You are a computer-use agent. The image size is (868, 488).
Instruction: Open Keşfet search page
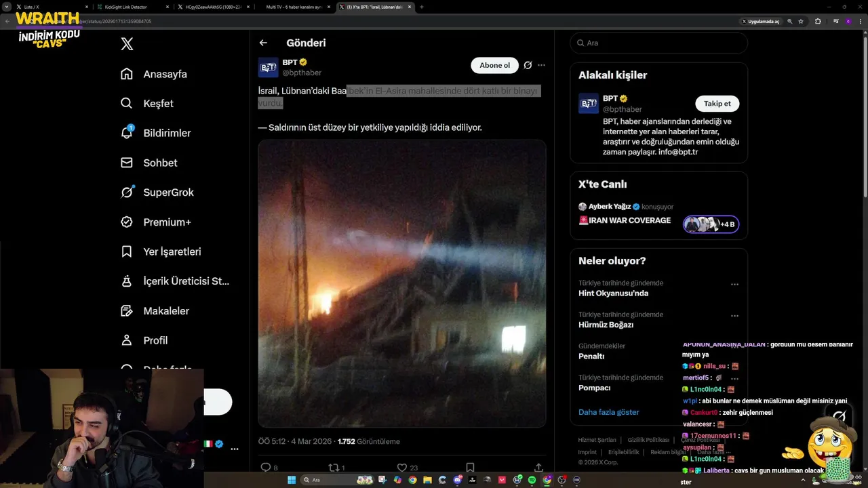pos(146,104)
